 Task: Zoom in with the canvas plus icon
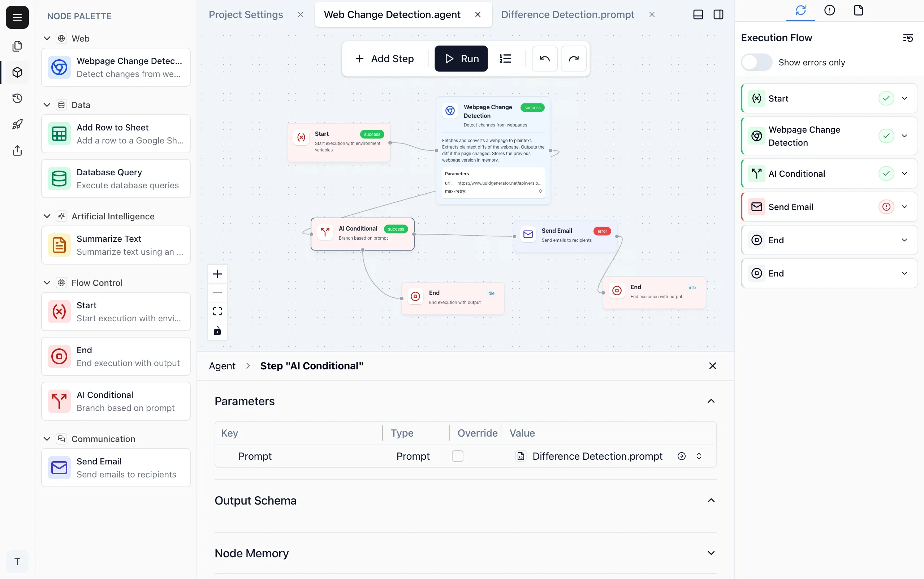coord(217,274)
